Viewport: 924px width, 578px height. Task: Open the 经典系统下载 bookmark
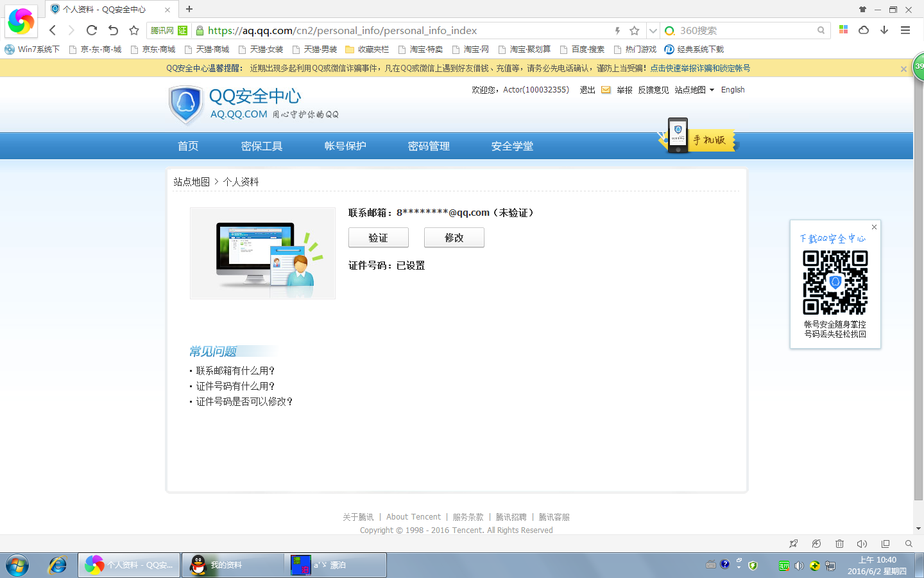pyautogui.click(x=694, y=49)
